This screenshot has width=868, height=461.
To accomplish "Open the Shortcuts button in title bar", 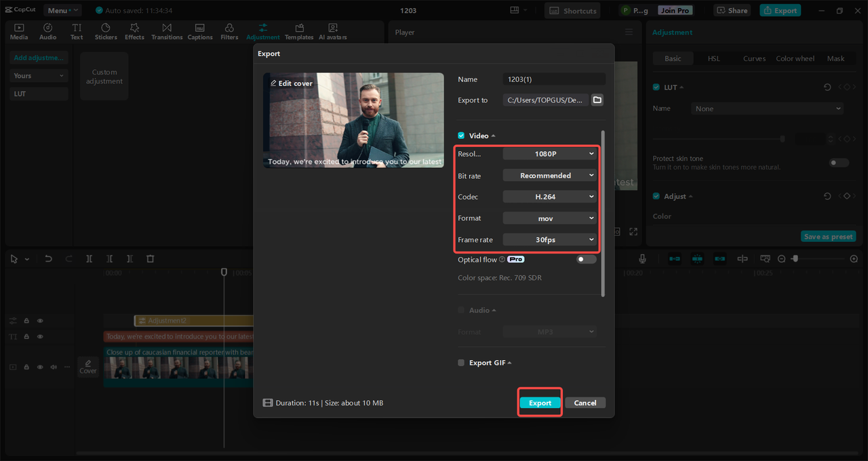I will (x=573, y=10).
